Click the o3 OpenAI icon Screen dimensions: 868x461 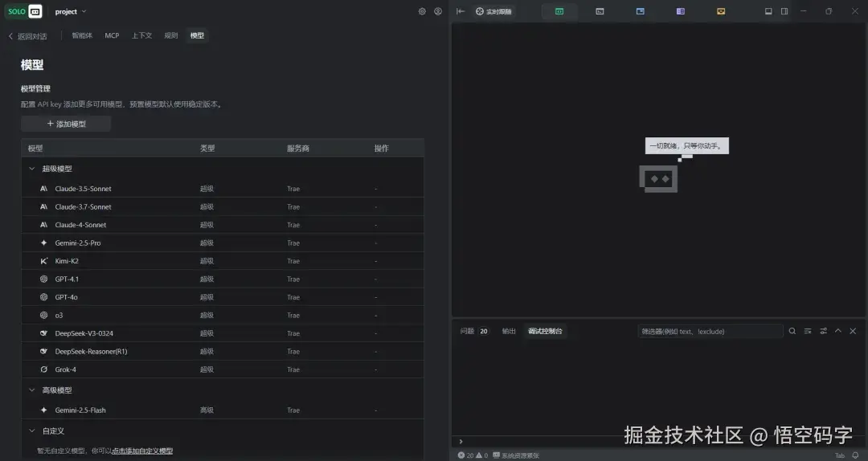click(x=43, y=315)
